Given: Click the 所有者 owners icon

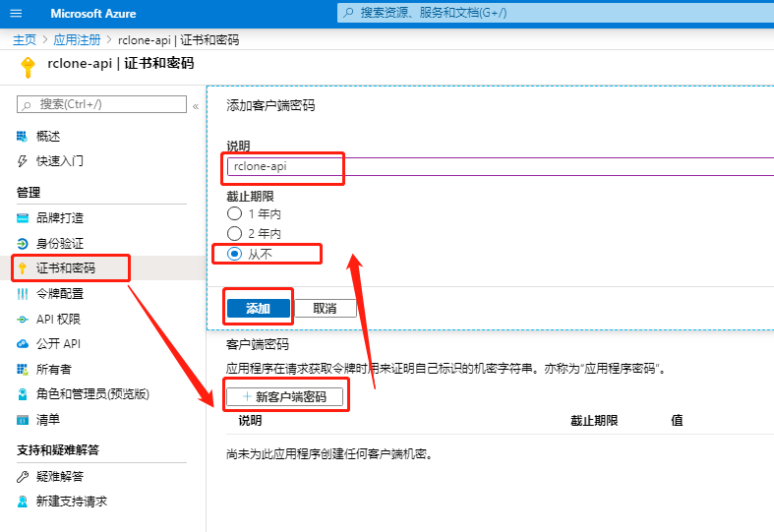Looking at the screenshot, I should point(23,369).
